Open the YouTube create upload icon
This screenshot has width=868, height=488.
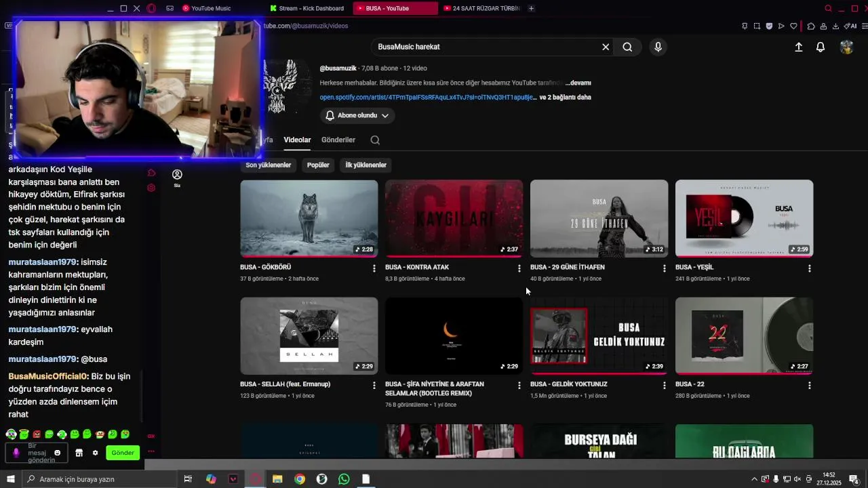point(799,47)
